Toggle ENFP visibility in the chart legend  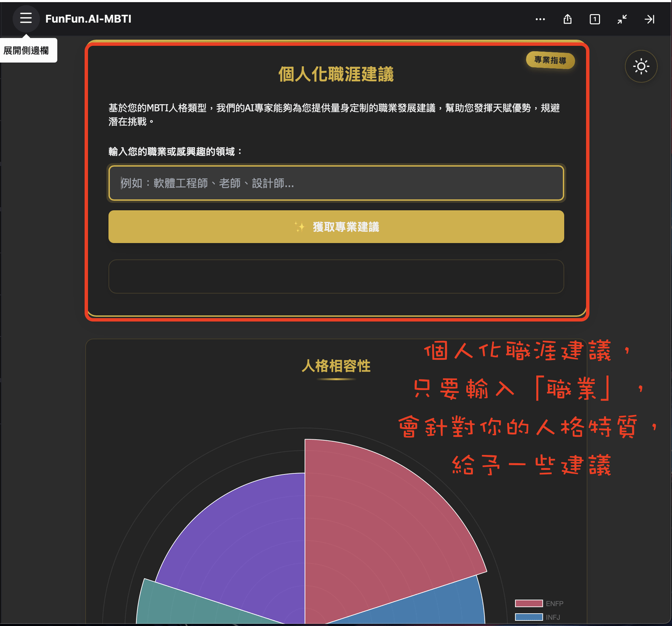click(x=529, y=603)
